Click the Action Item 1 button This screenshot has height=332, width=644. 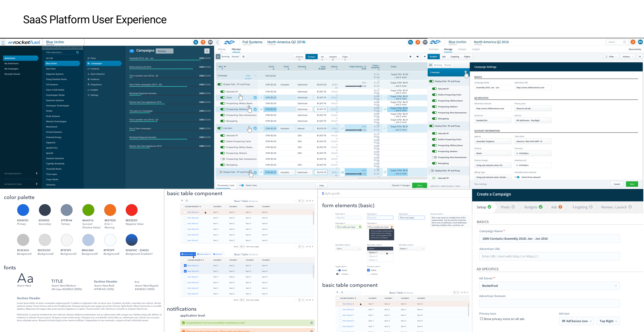tap(188, 254)
